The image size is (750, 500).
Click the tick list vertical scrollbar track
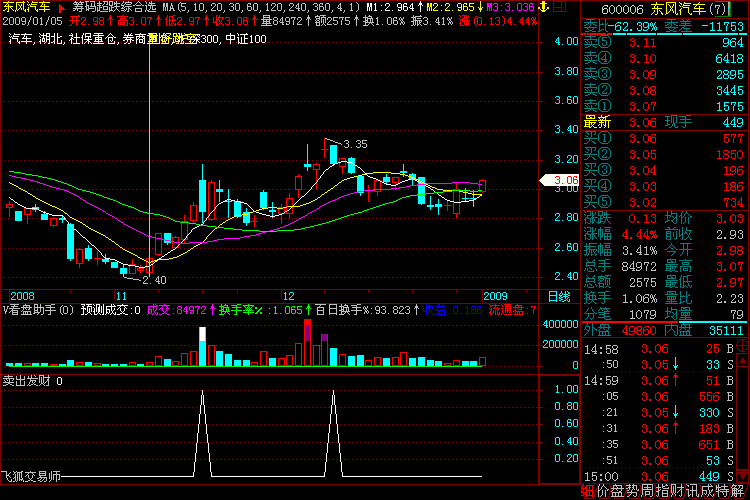[x=743, y=418]
